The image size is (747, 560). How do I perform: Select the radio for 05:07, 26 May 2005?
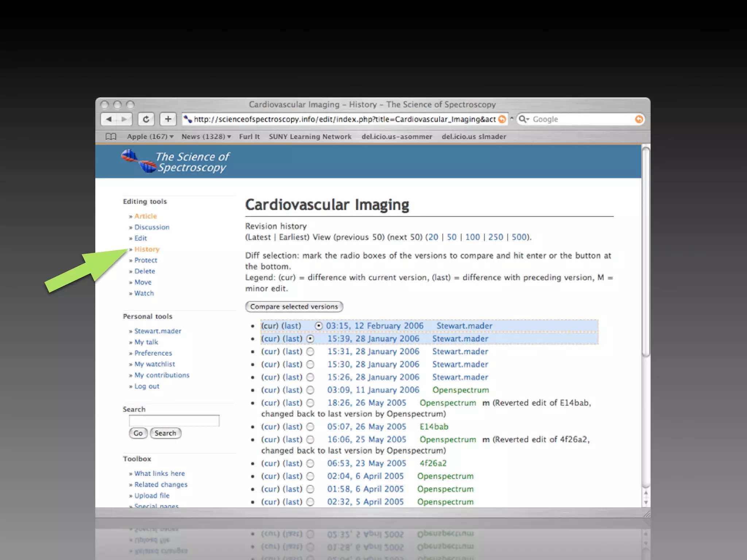[x=310, y=427]
